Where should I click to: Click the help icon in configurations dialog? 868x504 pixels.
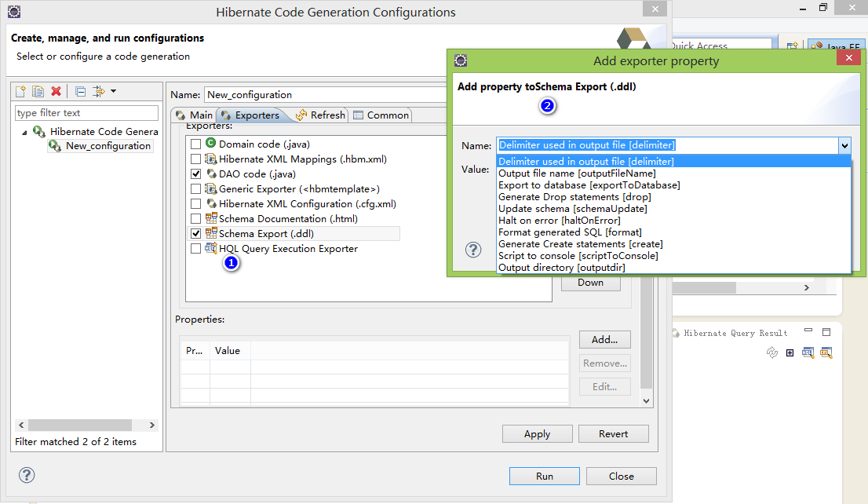click(27, 475)
